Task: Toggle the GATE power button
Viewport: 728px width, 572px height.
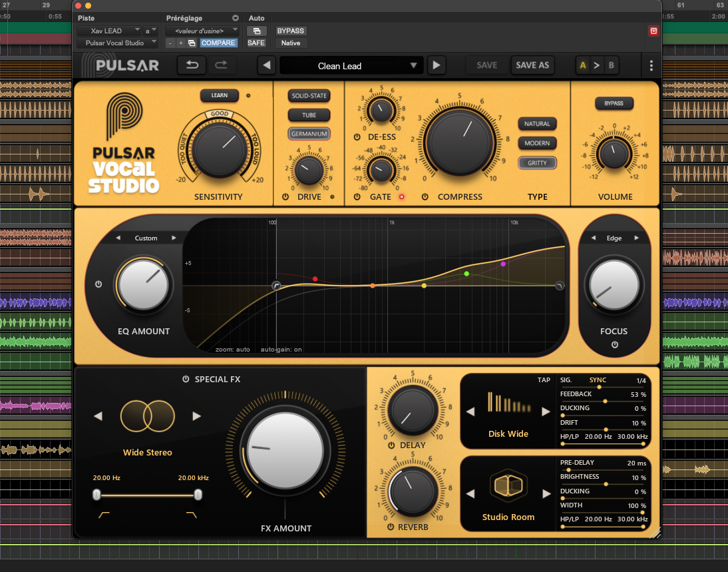Action: 357,197
